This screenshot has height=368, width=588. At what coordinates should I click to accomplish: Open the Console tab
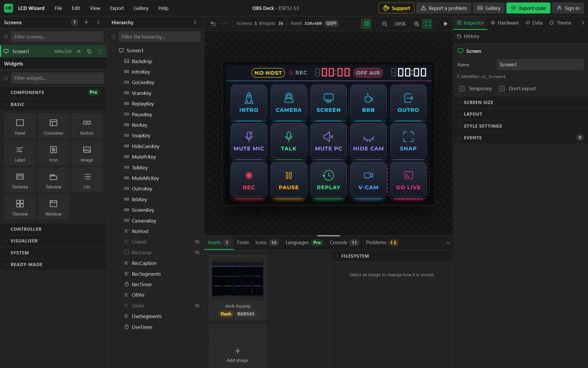[x=344, y=242]
